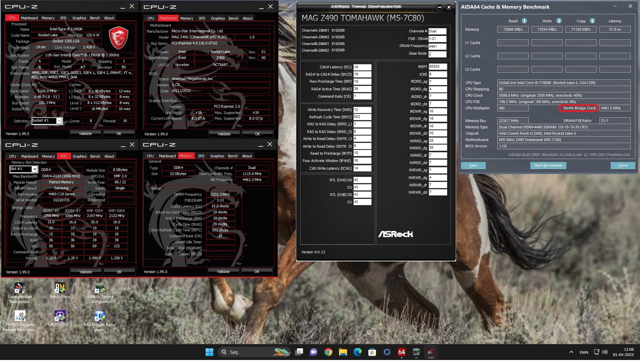Click the NB Frequency 4462.5 MHz value in CPU-Z Memory
This screenshot has width=640, height=364.
pyautogui.click(x=252, y=180)
